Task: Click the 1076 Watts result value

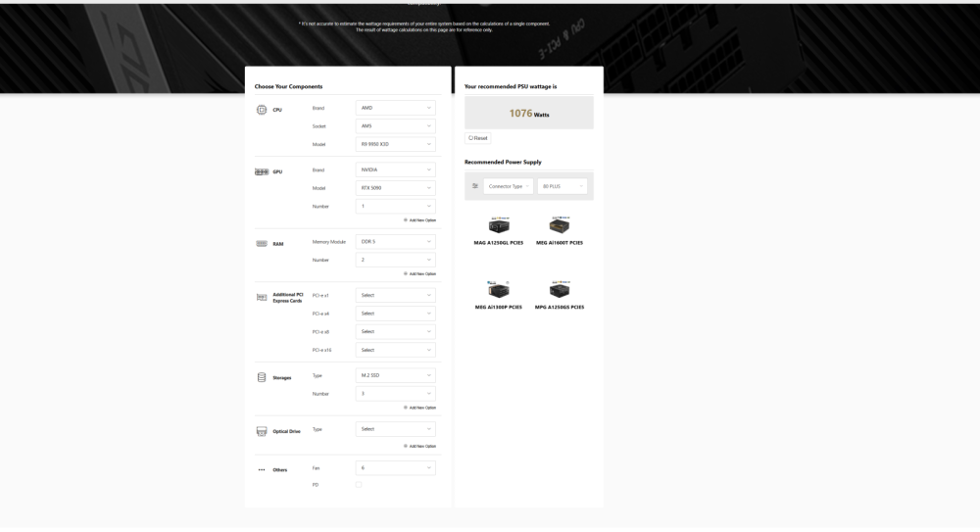Action: pyautogui.click(x=529, y=114)
